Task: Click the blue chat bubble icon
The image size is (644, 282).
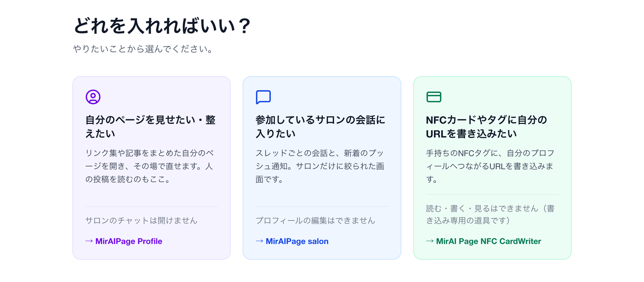Action: [263, 97]
